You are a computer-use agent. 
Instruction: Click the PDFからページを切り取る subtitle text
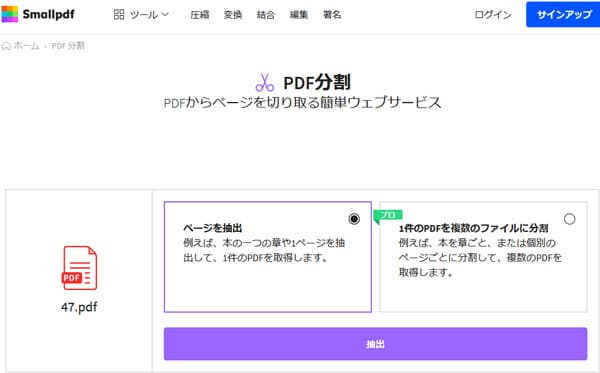(x=302, y=103)
